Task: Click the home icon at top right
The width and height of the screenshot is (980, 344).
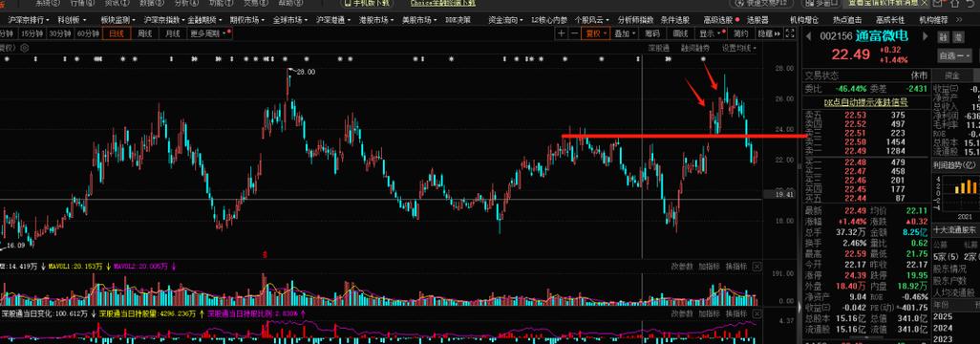Action: 954,3
